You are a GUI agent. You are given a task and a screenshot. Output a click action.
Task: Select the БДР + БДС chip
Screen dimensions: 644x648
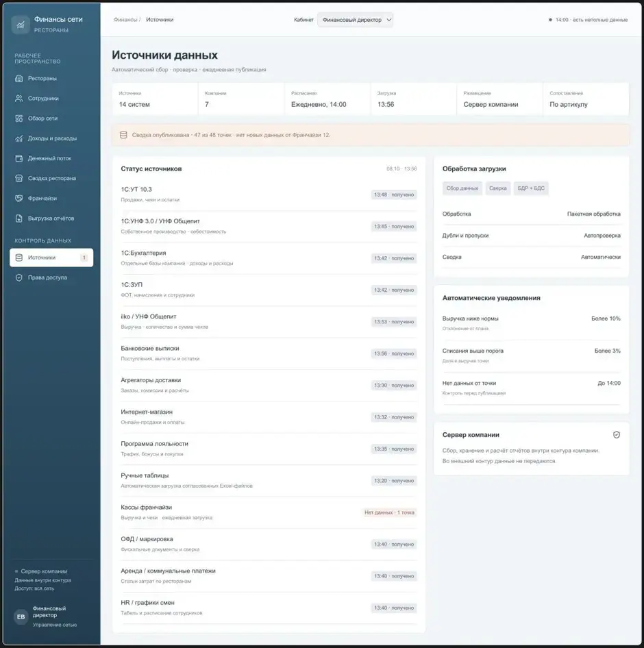531,188
